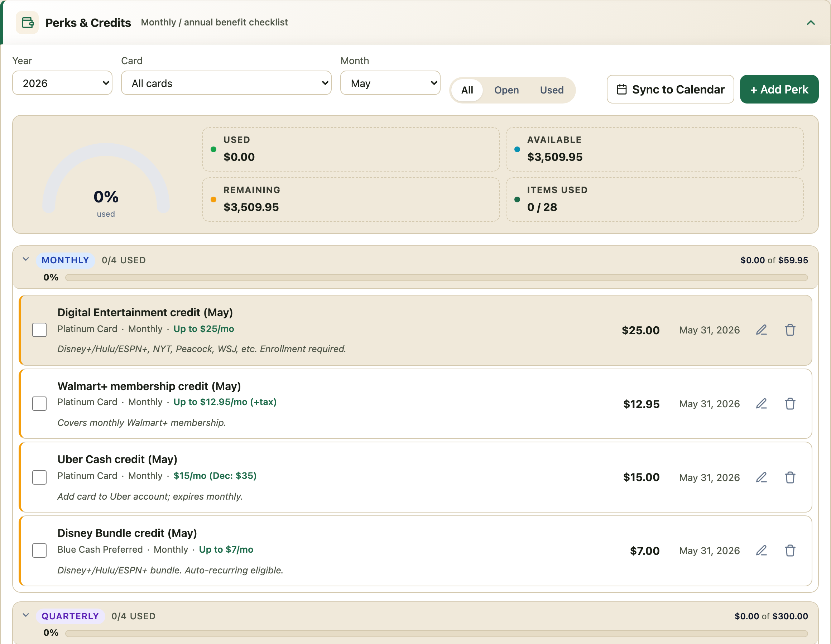
Task: Click the Digital Entertainment credit (May) title
Action: (x=145, y=312)
